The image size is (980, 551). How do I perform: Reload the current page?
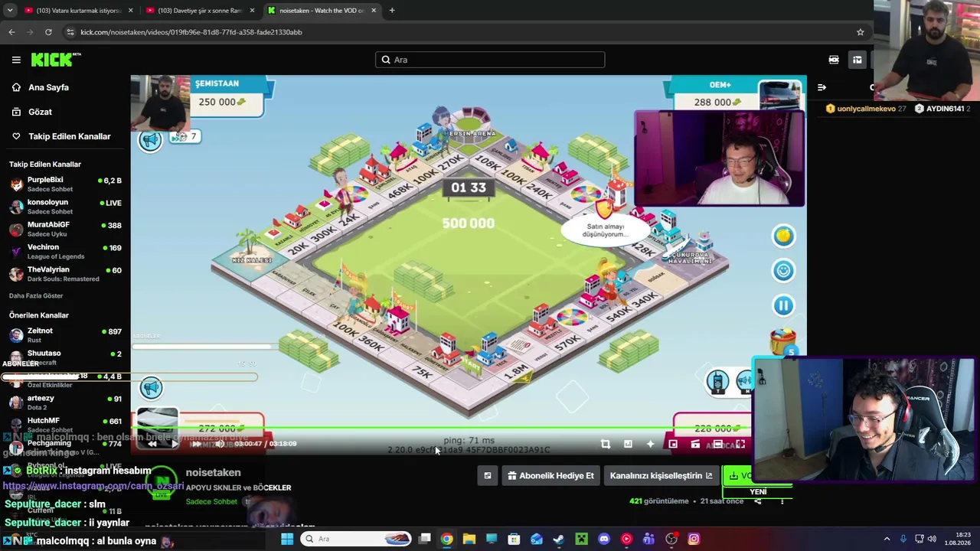tap(48, 32)
